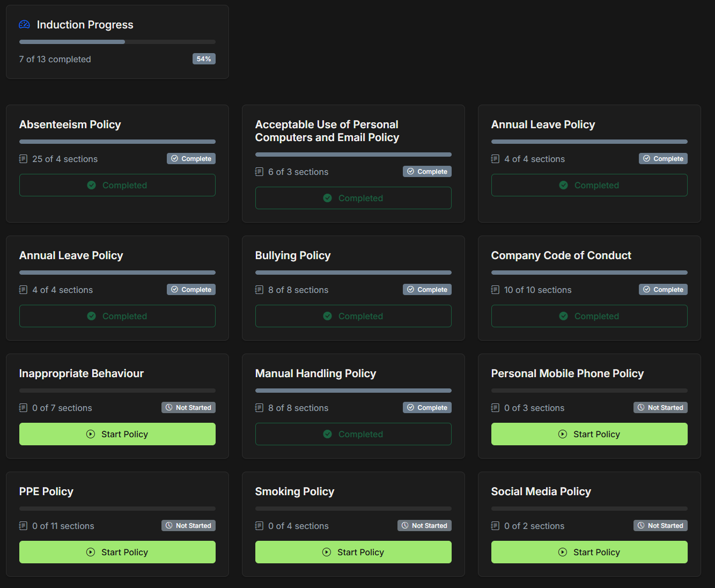715x588 pixels.
Task: Click the Not Started badge on Personal Mobile Phone Policy
Action: (660, 407)
